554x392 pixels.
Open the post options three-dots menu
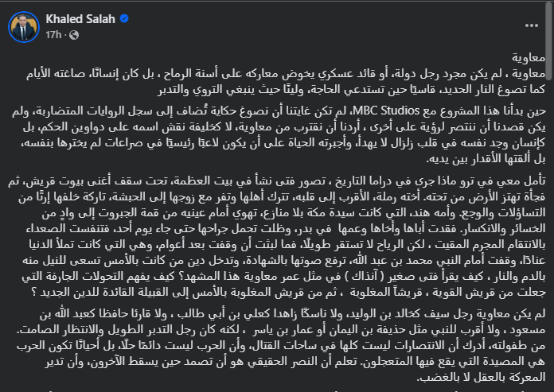tap(532, 25)
